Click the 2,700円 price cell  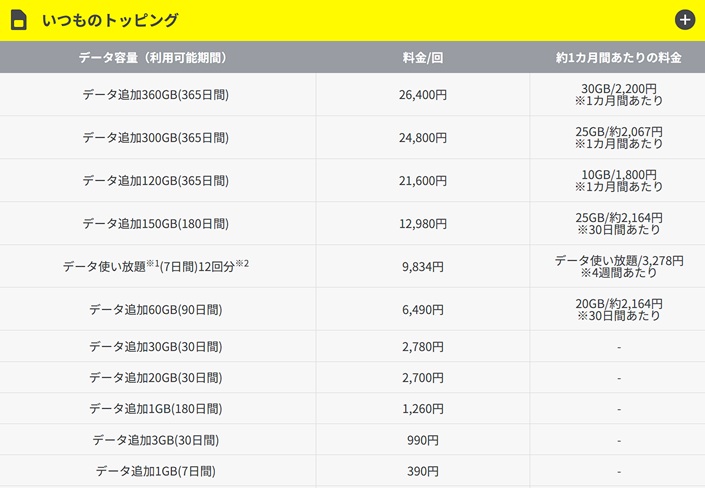point(422,379)
